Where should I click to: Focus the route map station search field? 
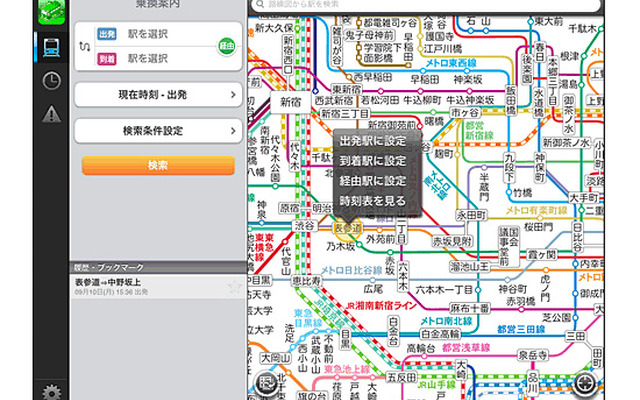pyautogui.click(x=425, y=5)
